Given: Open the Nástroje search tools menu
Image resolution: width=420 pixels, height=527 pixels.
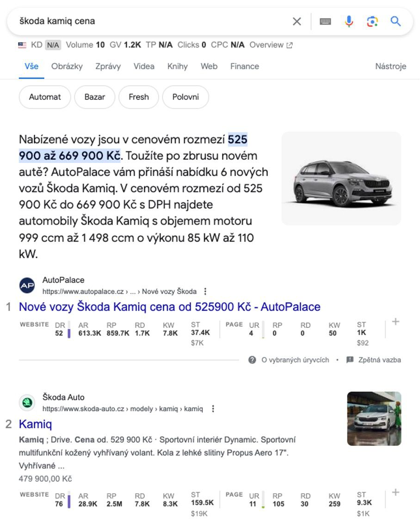Looking at the screenshot, I should 390,66.
